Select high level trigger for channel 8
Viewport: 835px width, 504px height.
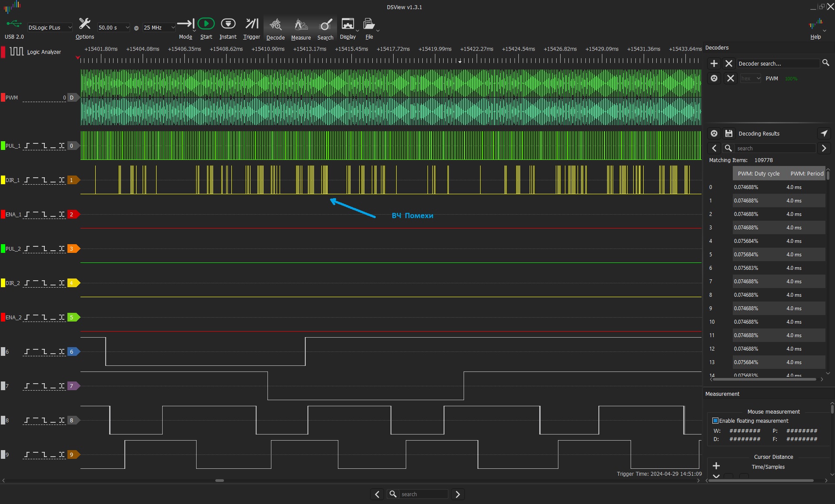click(36, 420)
